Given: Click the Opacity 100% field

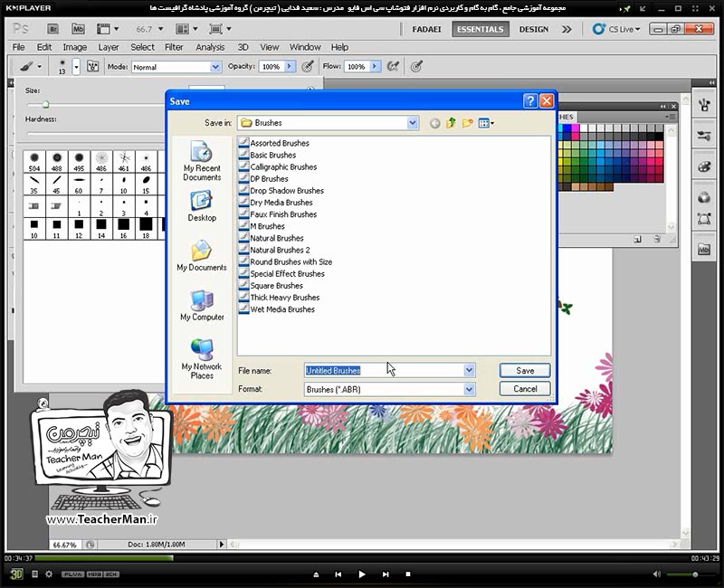Looking at the screenshot, I should point(271,66).
